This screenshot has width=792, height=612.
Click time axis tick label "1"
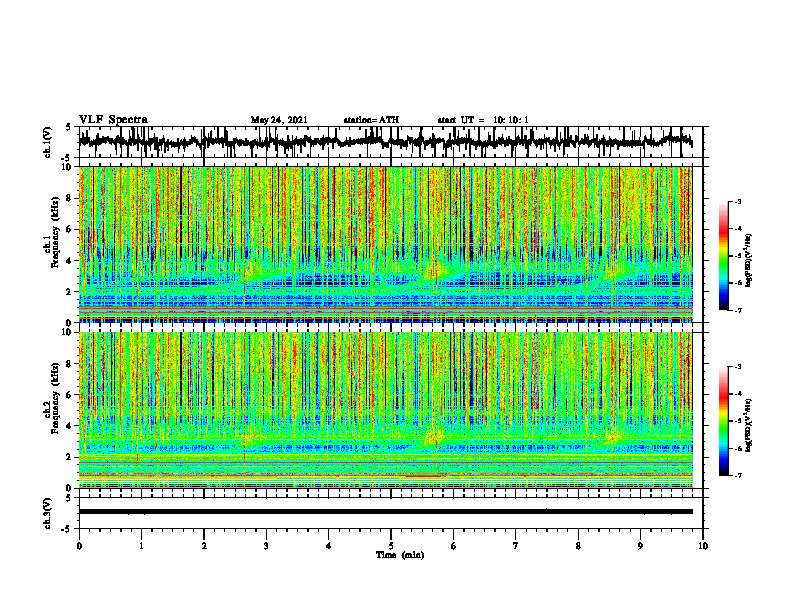(x=141, y=546)
